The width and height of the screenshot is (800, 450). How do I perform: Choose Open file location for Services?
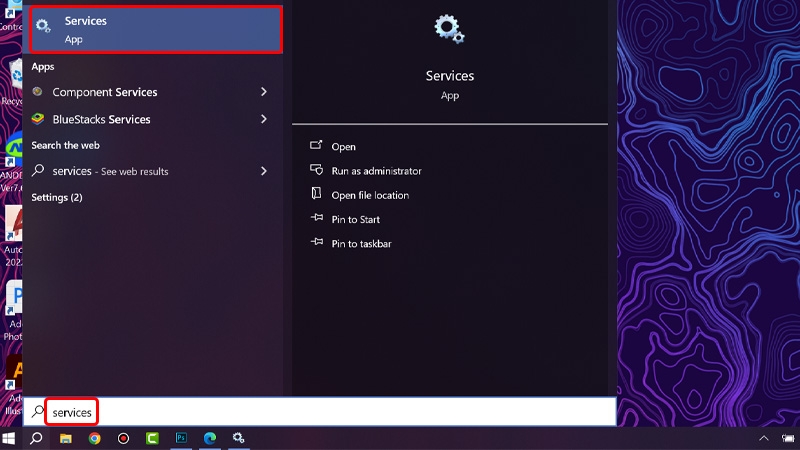tap(370, 195)
